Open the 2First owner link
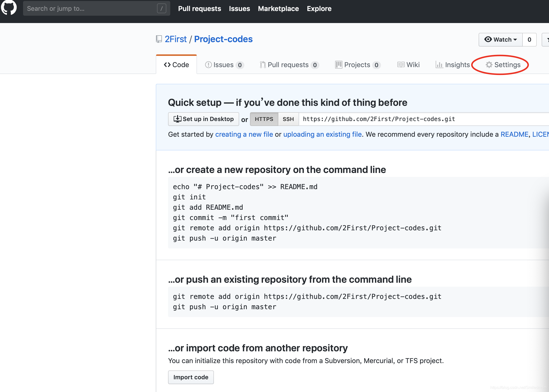Screen dimensions: 549x392 [x=176, y=39]
